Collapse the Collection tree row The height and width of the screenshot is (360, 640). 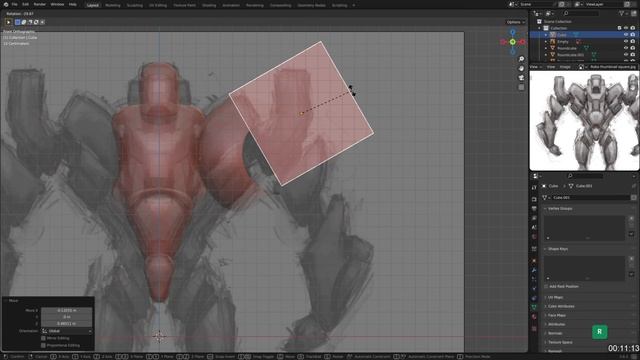540,28
